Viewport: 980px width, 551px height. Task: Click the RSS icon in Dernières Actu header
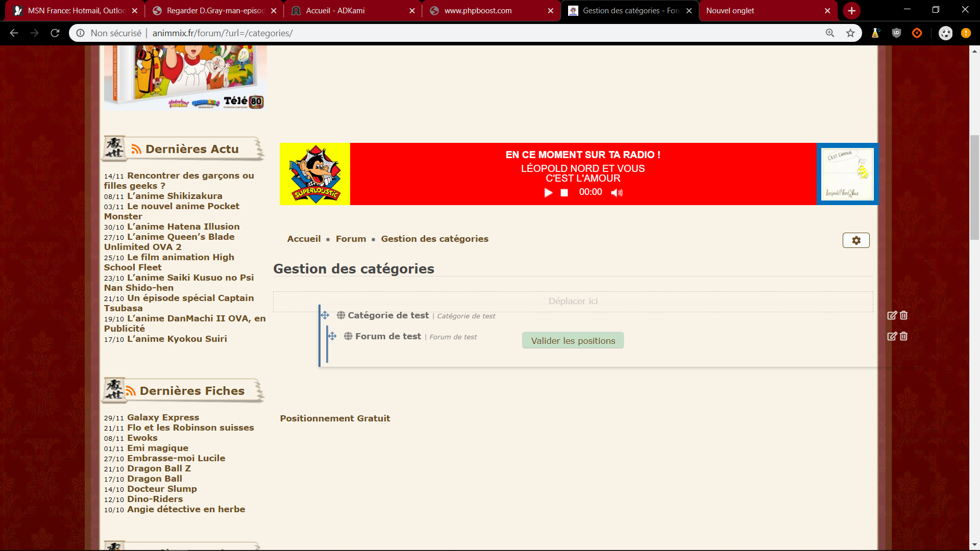tap(135, 148)
